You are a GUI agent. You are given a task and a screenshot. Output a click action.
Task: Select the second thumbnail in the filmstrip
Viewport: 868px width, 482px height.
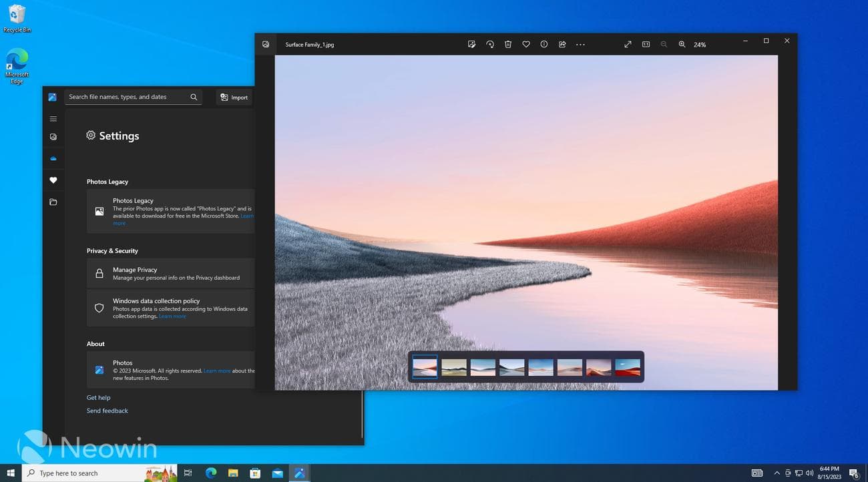point(453,367)
